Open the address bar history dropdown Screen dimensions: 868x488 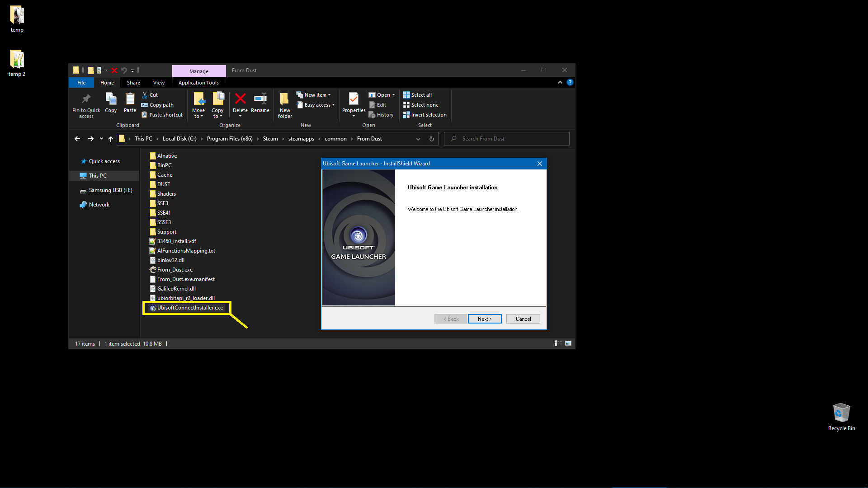coord(418,139)
